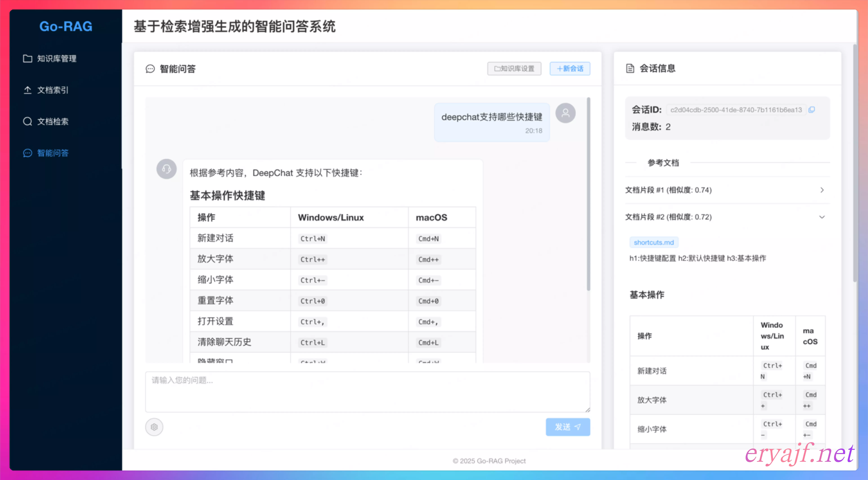
Task: Click the 新建对话 row in answer table
Action: tap(333, 238)
